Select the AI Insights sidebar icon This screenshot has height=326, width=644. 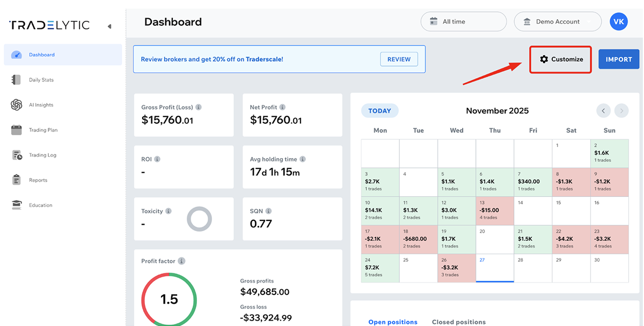[x=17, y=105]
